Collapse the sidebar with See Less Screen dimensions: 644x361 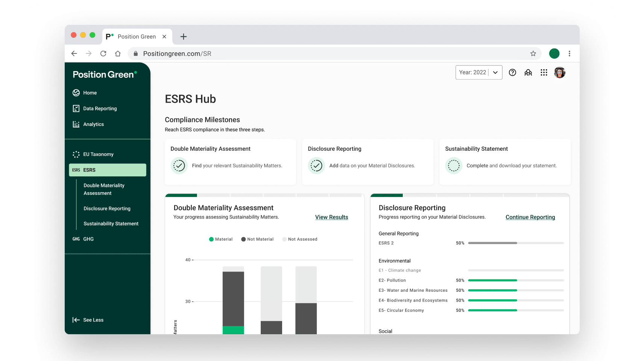(x=88, y=320)
